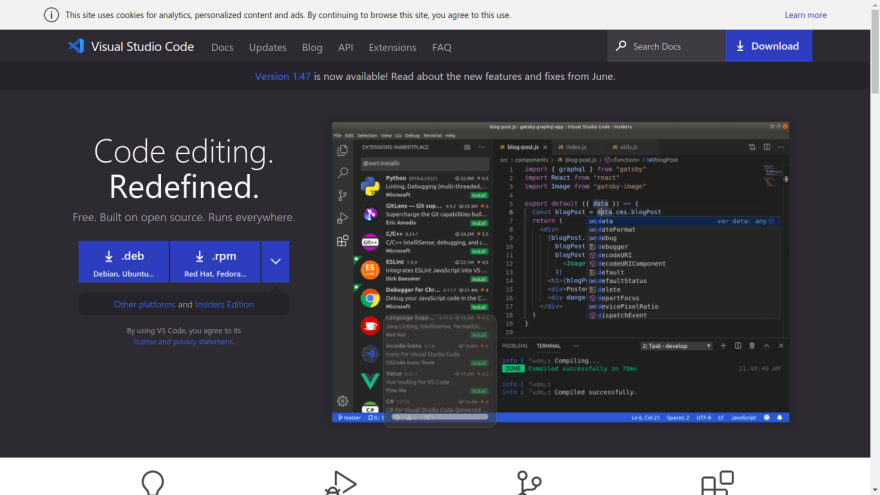Open the editor's more actions ellipsis

[781, 147]
